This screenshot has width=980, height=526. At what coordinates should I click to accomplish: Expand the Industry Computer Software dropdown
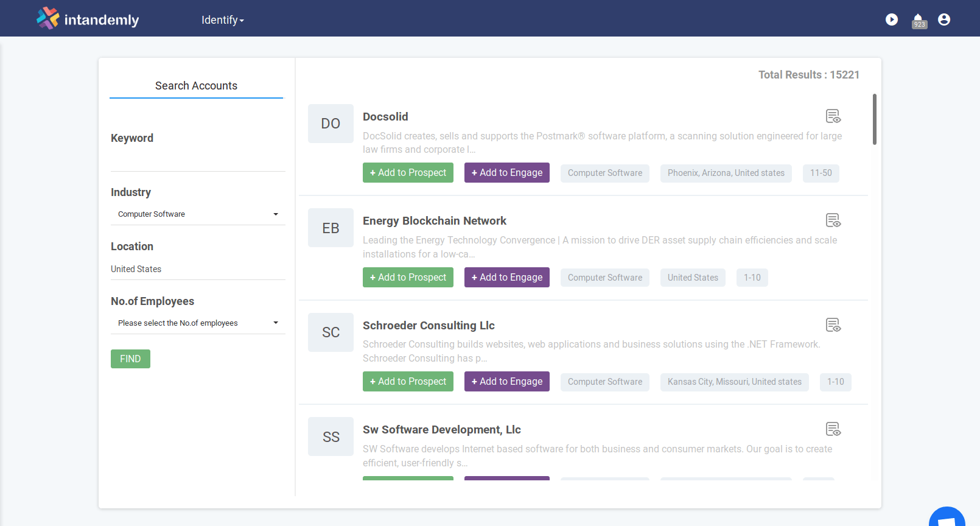click(198, 214)
